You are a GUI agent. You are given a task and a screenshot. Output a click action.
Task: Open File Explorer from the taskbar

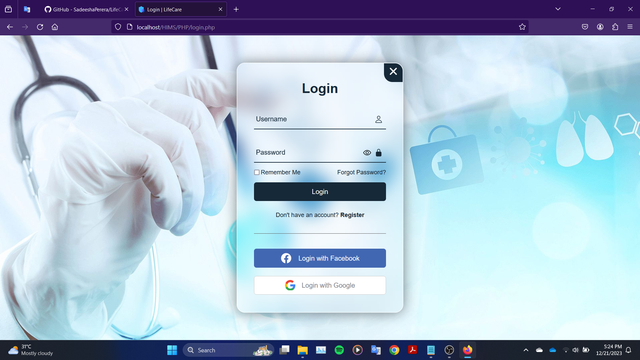[302, 350]
